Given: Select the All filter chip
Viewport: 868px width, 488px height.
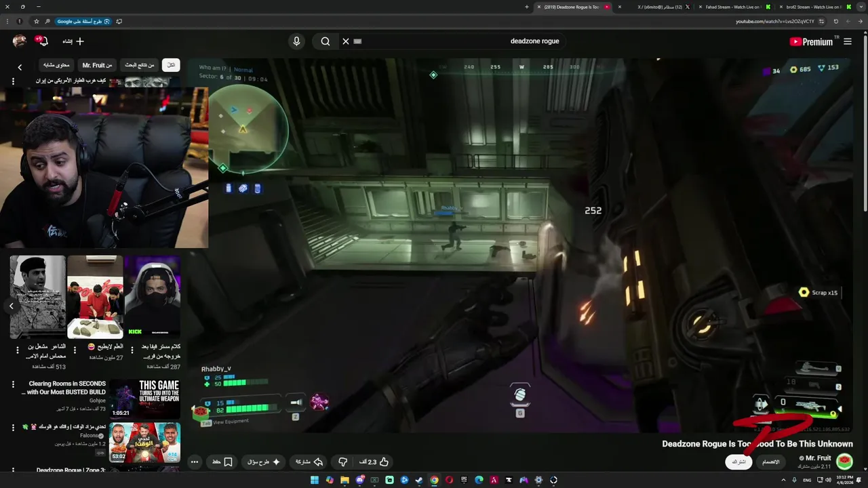Looking at the screenshot, I should (x=171, y=65).
